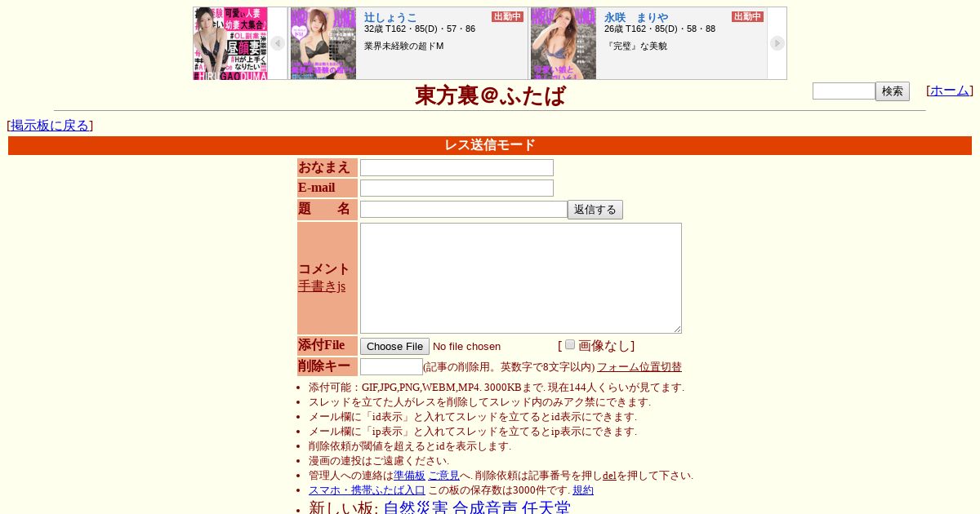The image size is (980, 514).
Task: Open the ご意見 link
Action: click(x=443, y=476)
